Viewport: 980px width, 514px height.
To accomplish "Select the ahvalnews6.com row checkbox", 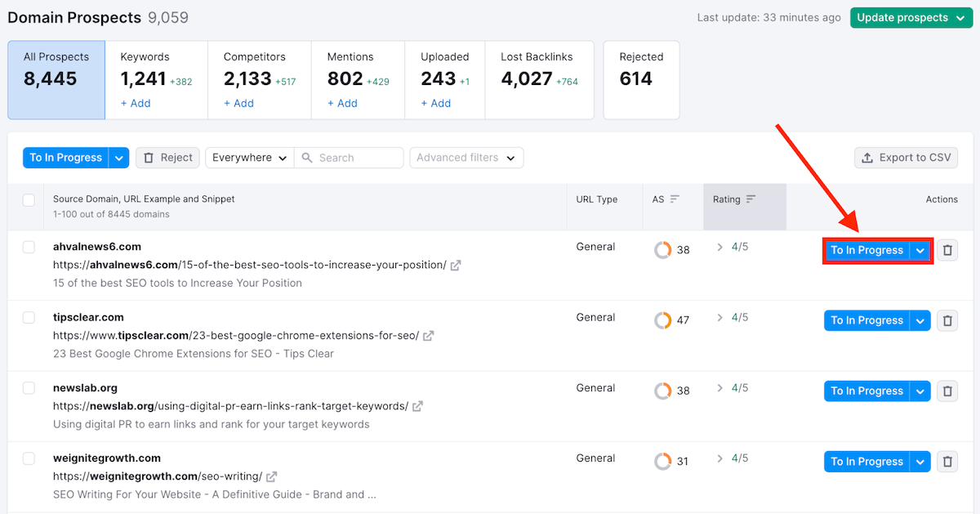I will [x=29, y=247].
